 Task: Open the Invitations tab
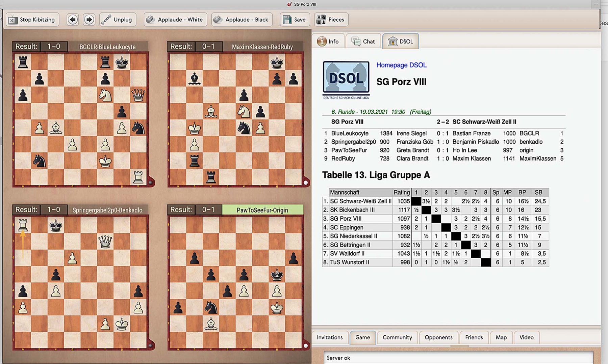click(x=330, y=337)
